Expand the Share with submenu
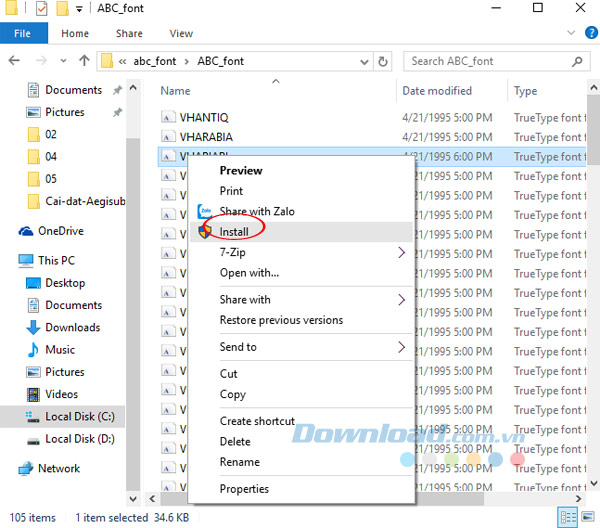This screenshot has width=600, height=528. (x=301, y=300)
